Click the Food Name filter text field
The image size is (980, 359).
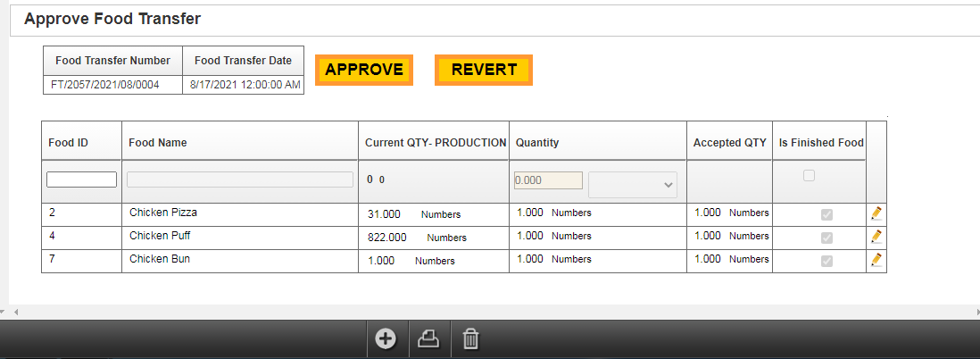(x=239, y=179)
